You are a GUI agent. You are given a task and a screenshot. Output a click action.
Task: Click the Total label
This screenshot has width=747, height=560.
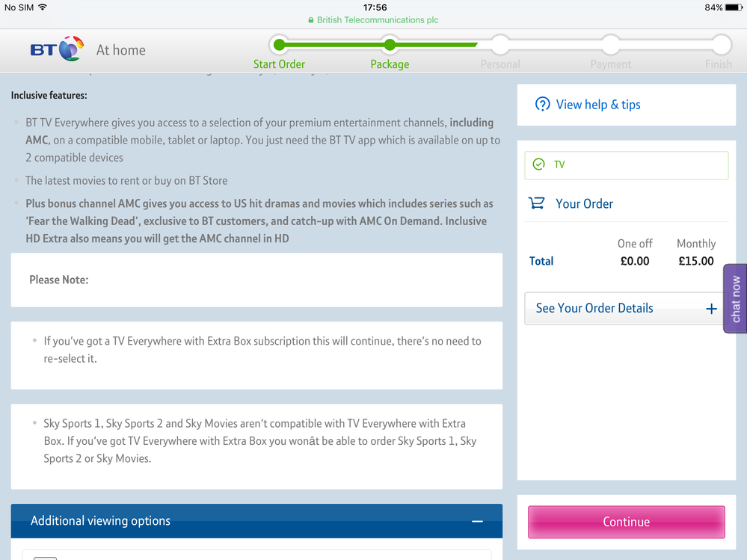tap(541, 261)
